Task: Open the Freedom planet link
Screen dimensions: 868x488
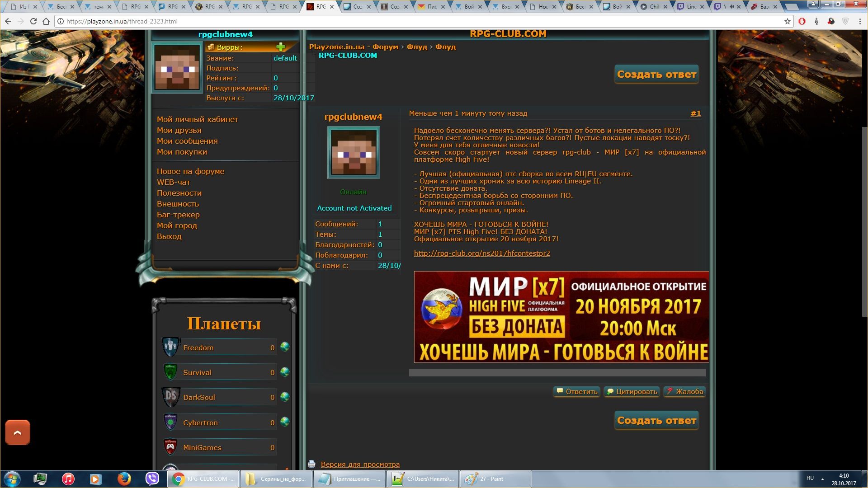Action: (x=198, y=347)
